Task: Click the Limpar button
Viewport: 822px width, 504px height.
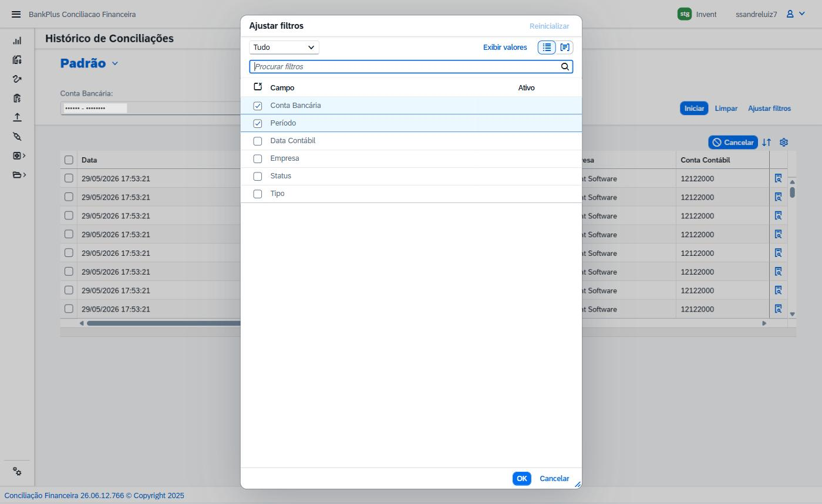Action: coord(726,109)
